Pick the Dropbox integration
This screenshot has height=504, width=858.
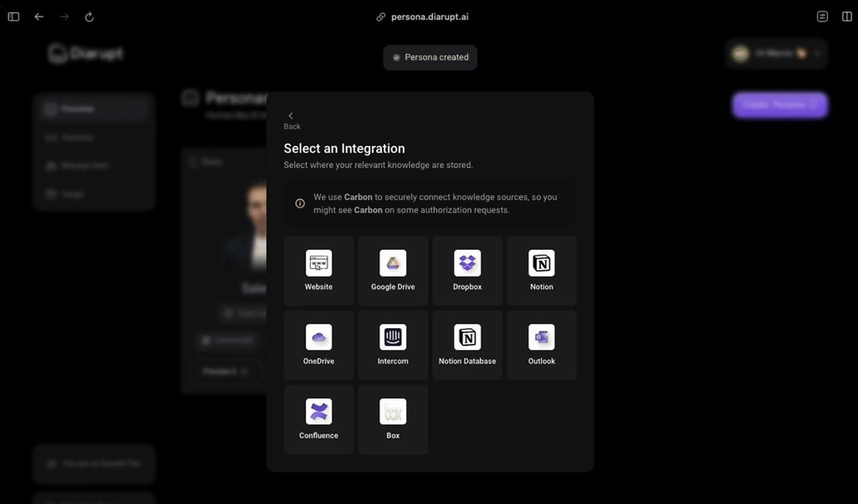[x=467, y=271]
